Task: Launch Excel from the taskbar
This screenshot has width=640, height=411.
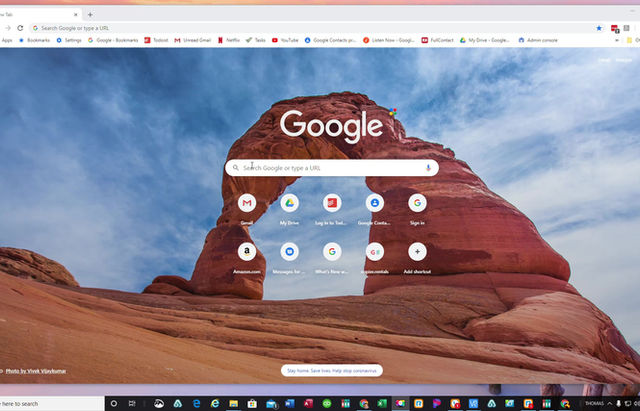Action: [382, 404]
